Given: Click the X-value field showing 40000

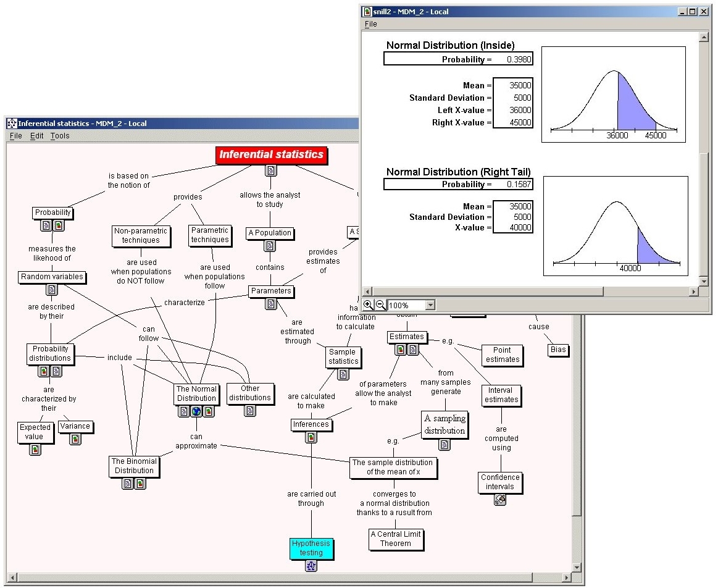Looking at the screenshot, I should [513, 227].
